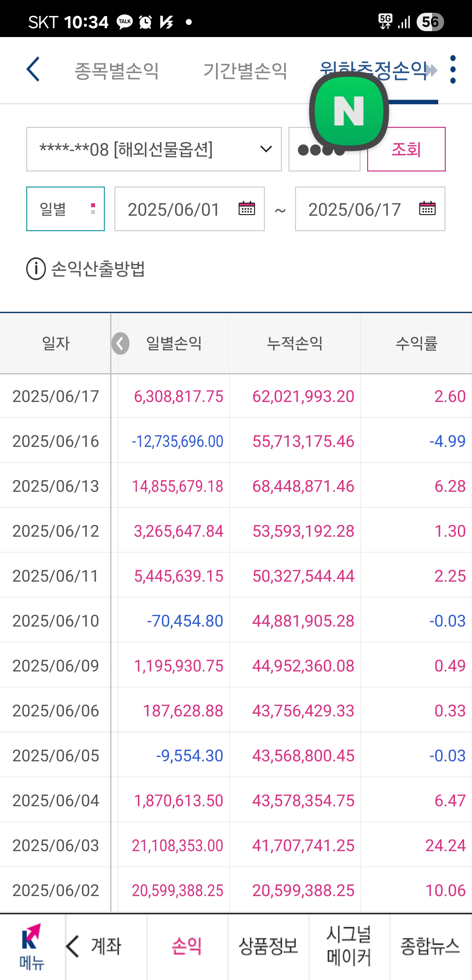Edit the end date 2025/06/17 field
The height and width of the screenshot is (980, 472).
coord(370,209)
